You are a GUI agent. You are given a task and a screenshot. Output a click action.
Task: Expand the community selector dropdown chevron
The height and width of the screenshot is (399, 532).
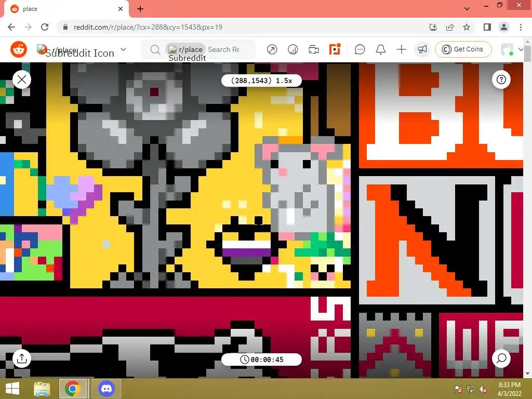point(124,49)
